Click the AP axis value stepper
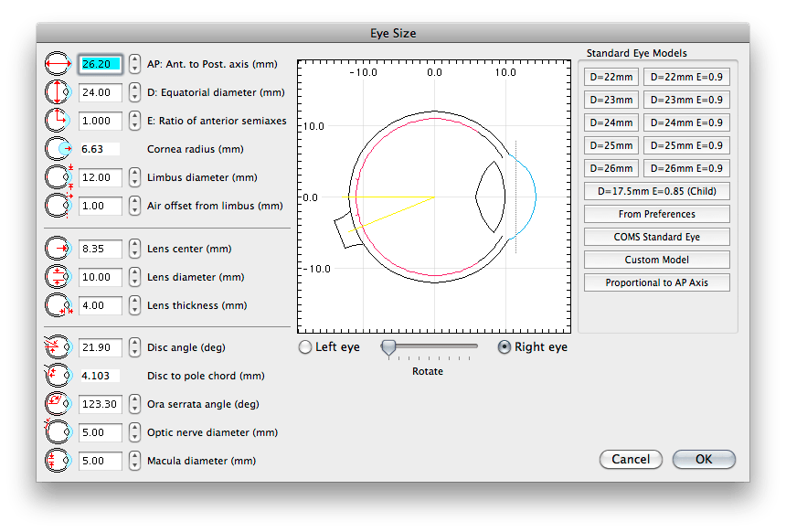Screen dimensions: 786x532 (x=134, y=64)
